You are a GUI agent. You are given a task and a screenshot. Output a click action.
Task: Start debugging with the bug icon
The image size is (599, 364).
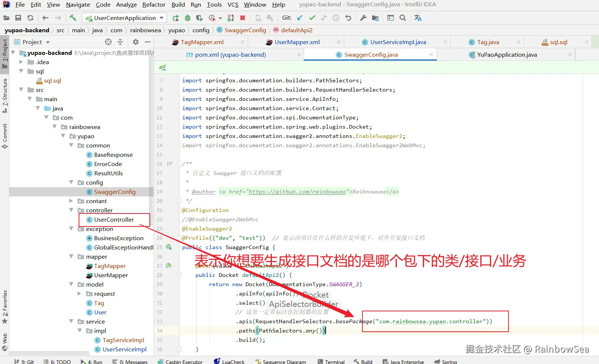tap(188, 18)
